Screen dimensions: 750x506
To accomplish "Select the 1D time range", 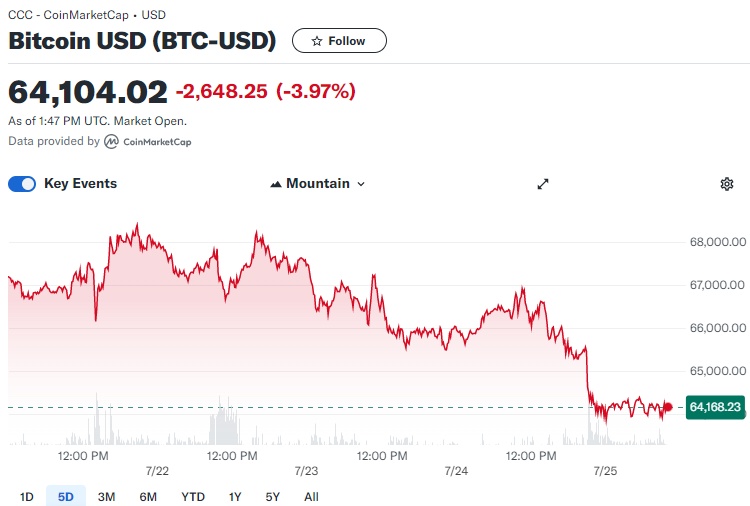I will 27,497.
